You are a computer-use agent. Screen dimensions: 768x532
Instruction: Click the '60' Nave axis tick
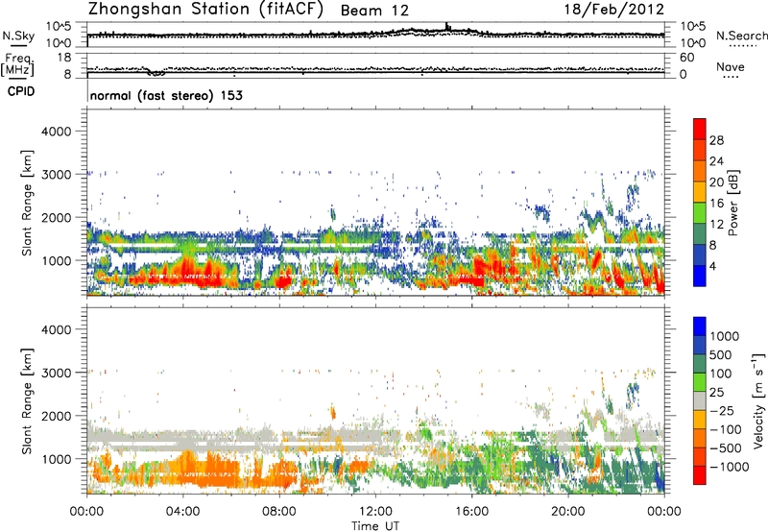click(x=686, y=58)
